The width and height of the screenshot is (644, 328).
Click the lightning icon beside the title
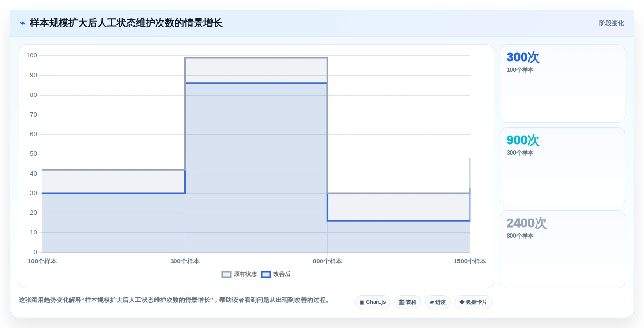click(22, 23)
